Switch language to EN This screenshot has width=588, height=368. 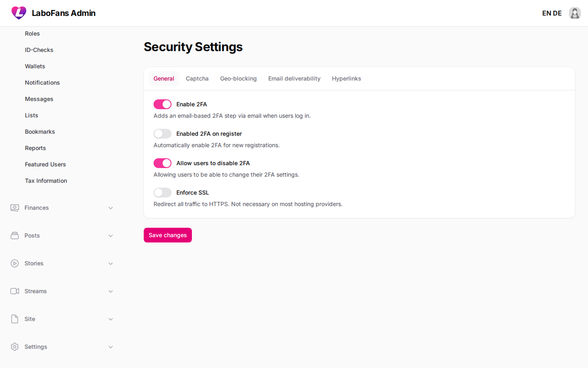pyautogui.click(x=546, y=13)
